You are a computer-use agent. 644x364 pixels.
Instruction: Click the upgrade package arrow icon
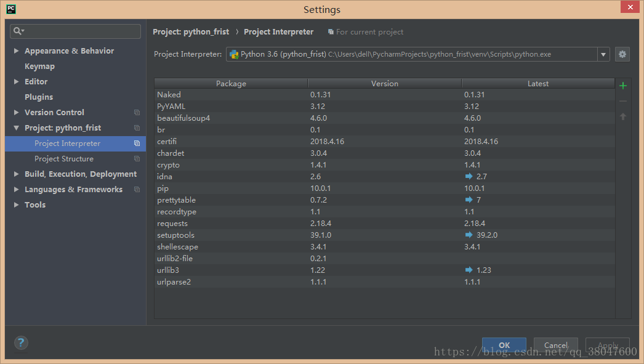pyautogui.click(x=622, y=116)
